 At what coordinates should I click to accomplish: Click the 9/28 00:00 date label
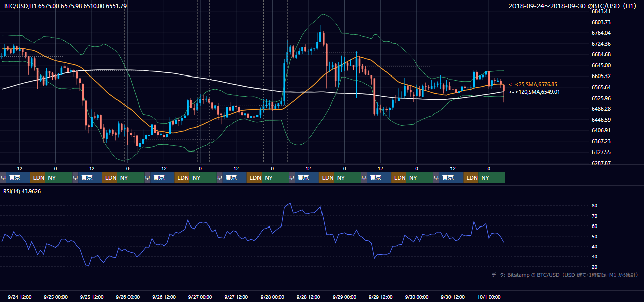click(x=272, y=297)
